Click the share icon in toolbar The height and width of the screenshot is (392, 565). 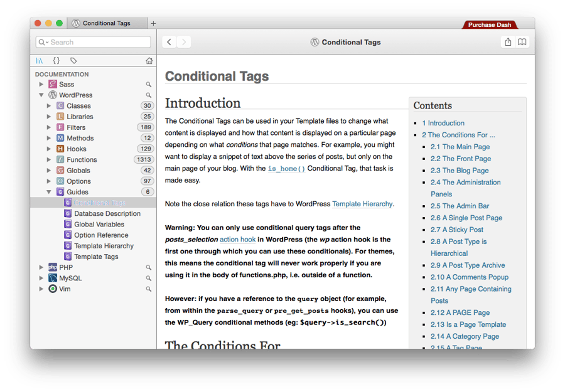click(x=508, y=42)
